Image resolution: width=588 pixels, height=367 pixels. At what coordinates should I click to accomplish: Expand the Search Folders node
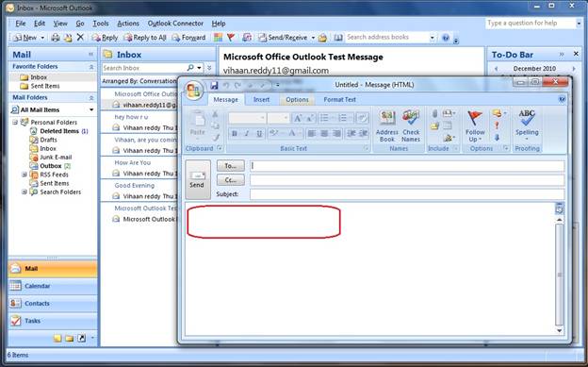(x=24, y=192)
